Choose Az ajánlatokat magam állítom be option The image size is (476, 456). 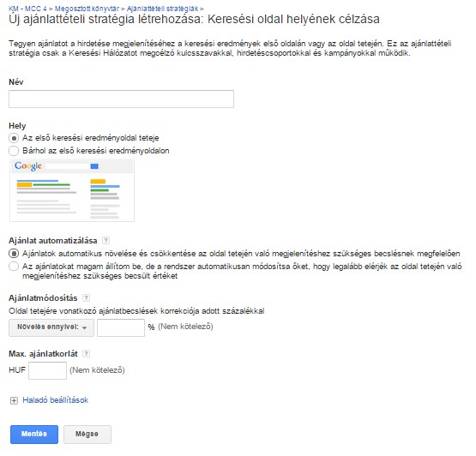tap(14, 267)
